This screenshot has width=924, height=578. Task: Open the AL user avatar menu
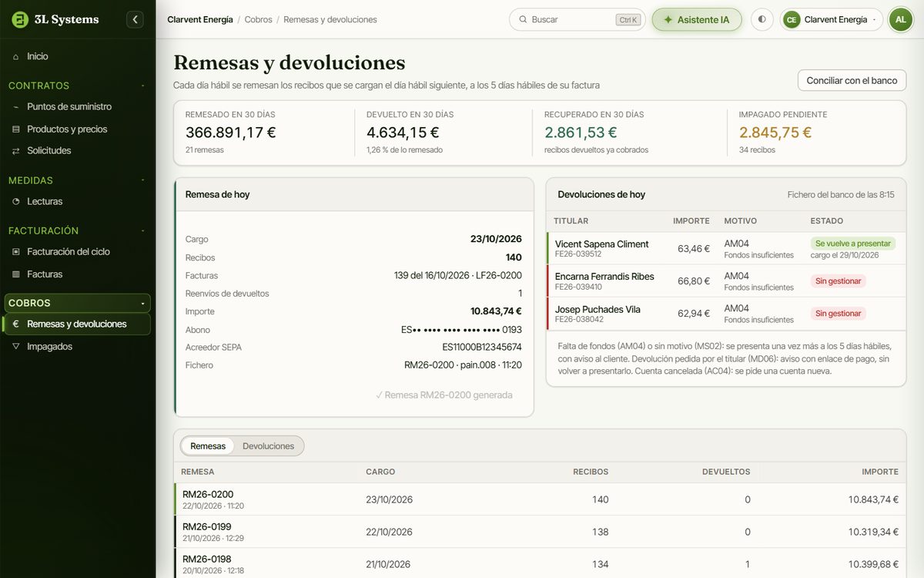pos(901,19)
